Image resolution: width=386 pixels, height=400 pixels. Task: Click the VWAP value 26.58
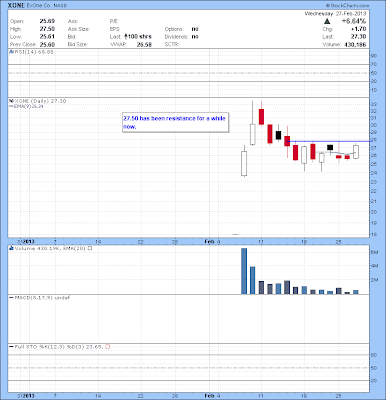144,44
